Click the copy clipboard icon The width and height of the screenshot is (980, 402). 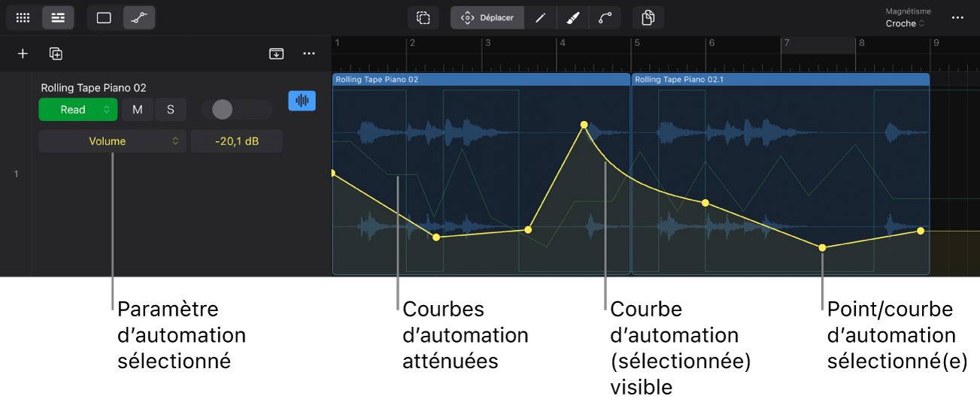[648, 17]
